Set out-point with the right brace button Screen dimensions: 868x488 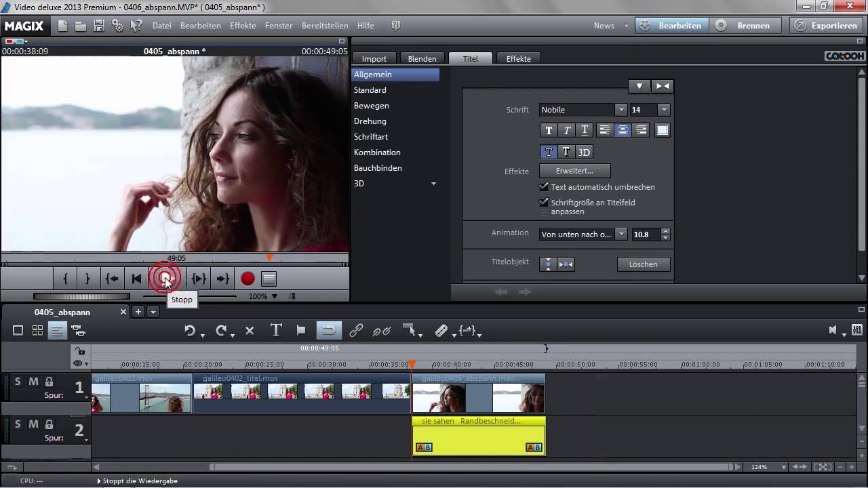point(87,279)
